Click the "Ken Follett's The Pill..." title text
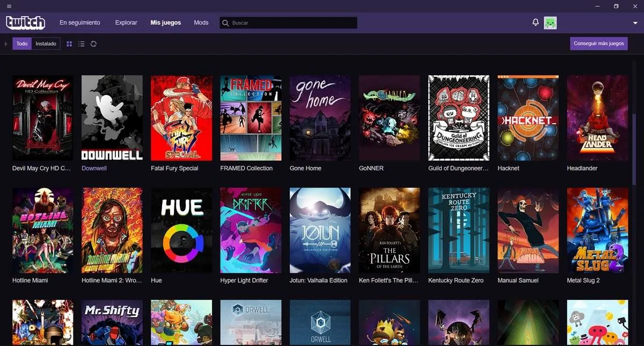This screenshot has width=644, height=346. (x=389, y=280)
